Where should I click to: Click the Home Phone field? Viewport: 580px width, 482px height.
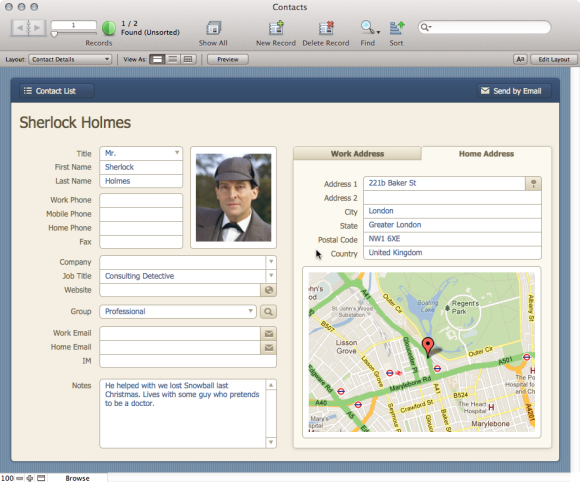pyautogui.click(x=141, y=228)
